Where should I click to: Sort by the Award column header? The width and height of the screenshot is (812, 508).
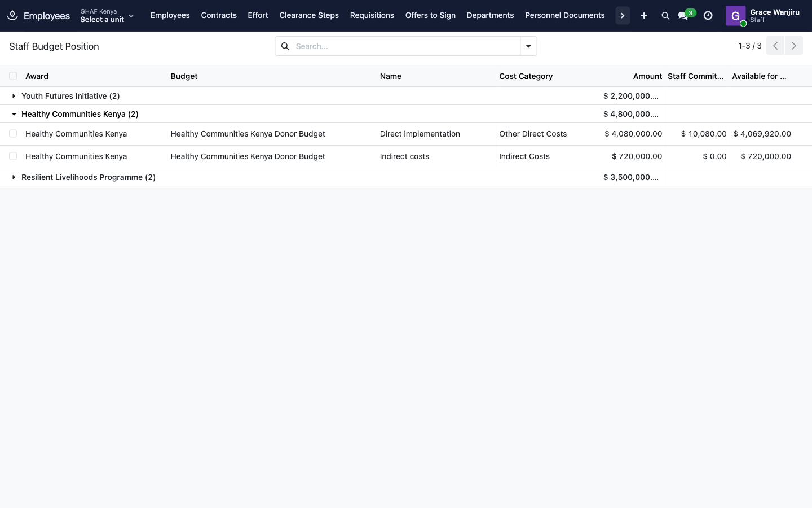point(37,76)
